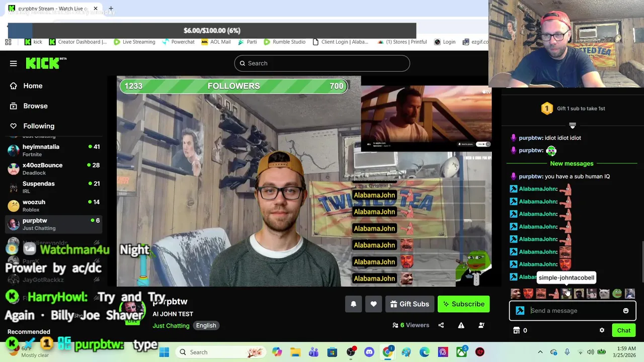Image resolution: width=644 pixels, height=362 pixels.
Task: Select purpbtw's Just Chatting channel in sidebar
Action: pyautogui.click(x=54, y=224)
